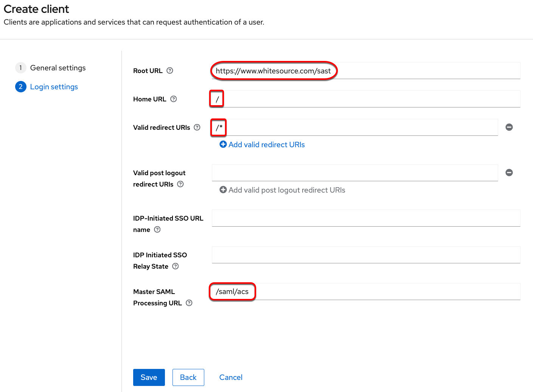Remove the /* valid redirect URI entry
Image resolution: width=533 pixels, height=392 pixels.
[x=509, y=127]
